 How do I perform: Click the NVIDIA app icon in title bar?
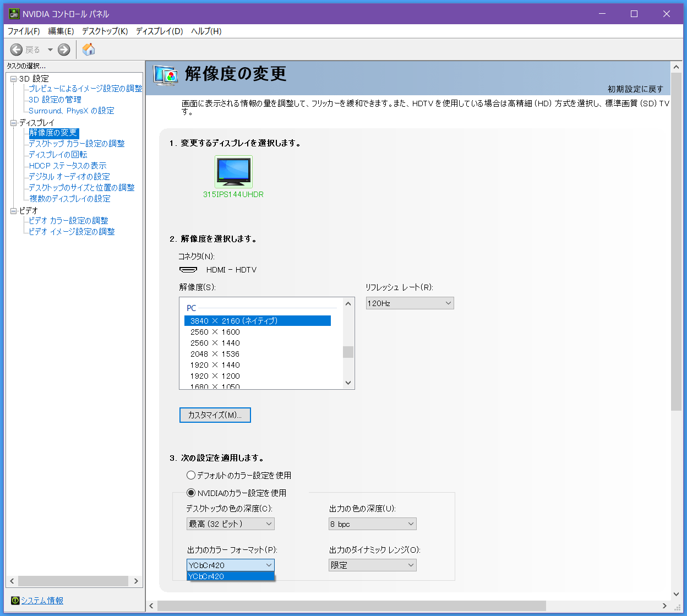(x=14, y=14)
